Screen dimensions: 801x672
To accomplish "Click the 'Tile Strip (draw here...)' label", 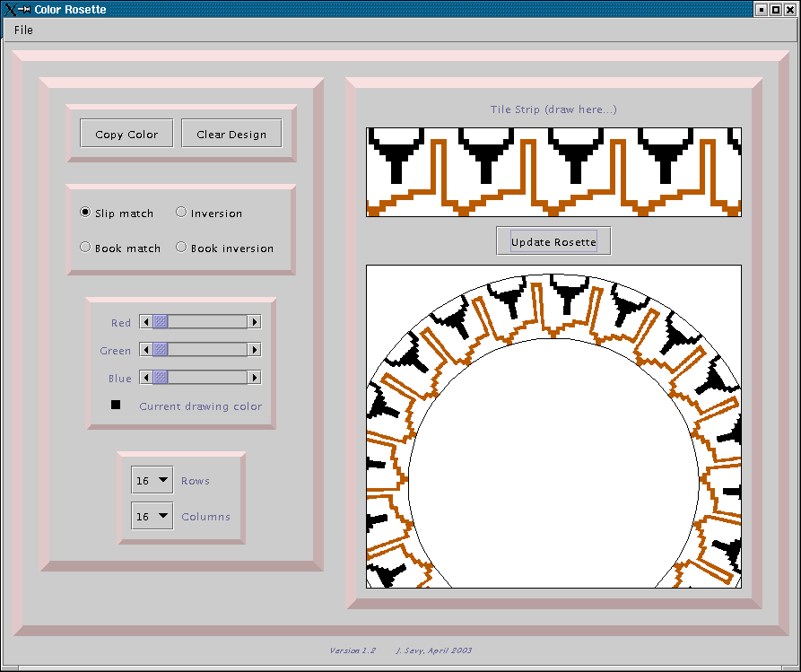I will [x=553, y=109].
